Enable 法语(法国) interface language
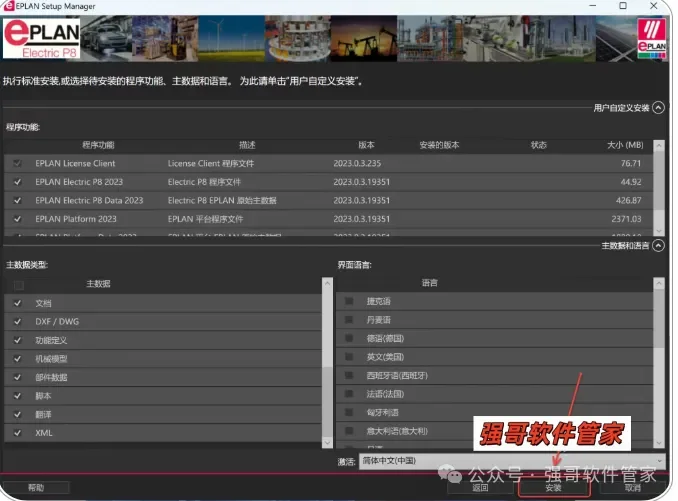This screenshot has height=501, width=678. (349, 394)
